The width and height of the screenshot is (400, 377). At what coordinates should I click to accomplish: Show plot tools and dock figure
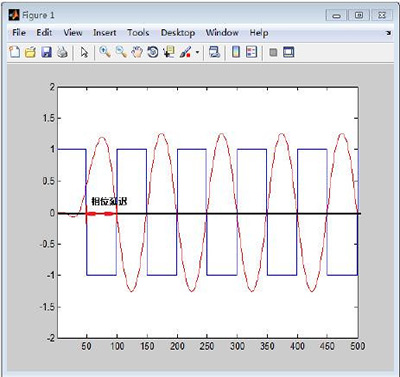click(289, 52)
